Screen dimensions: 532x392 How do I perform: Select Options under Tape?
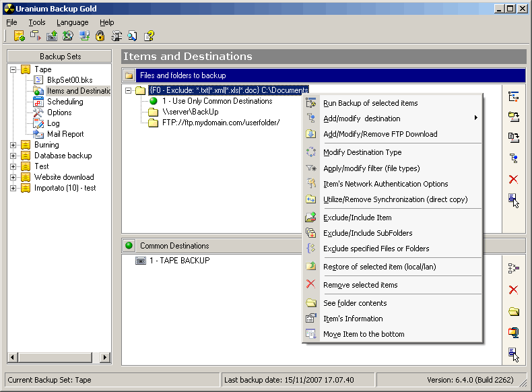tap(59, 112)
